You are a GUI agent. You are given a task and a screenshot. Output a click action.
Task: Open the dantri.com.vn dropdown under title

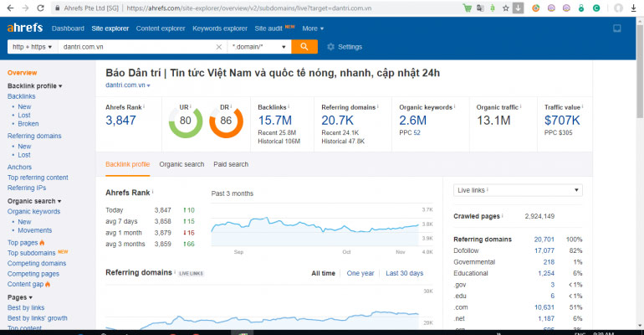[128, 85]
